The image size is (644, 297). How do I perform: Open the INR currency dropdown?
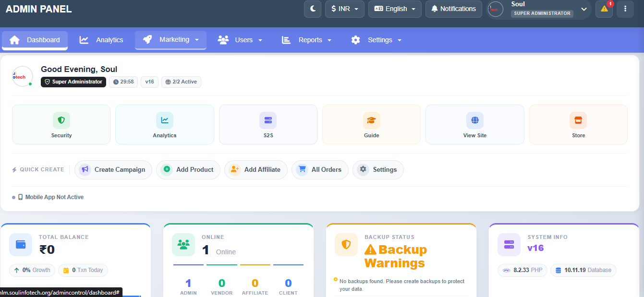(x=345, y=9)
